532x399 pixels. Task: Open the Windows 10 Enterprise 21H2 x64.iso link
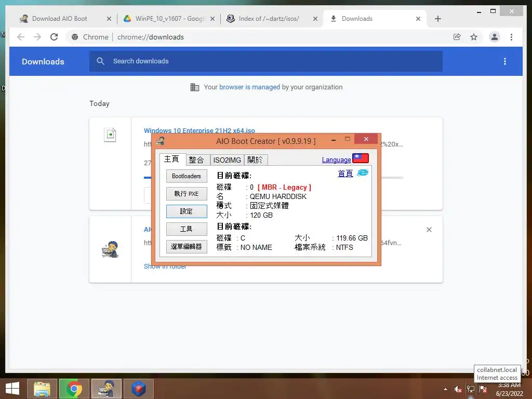tap(199, 130)
